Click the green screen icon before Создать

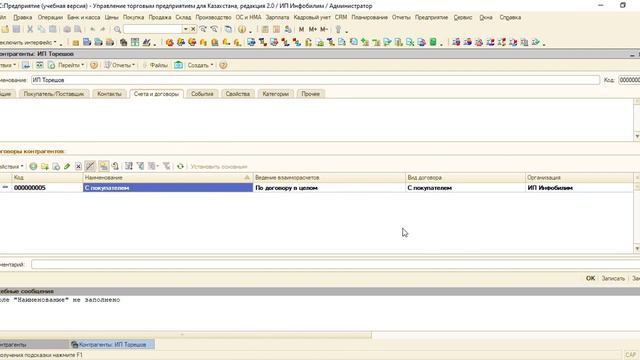coord(178,65)
